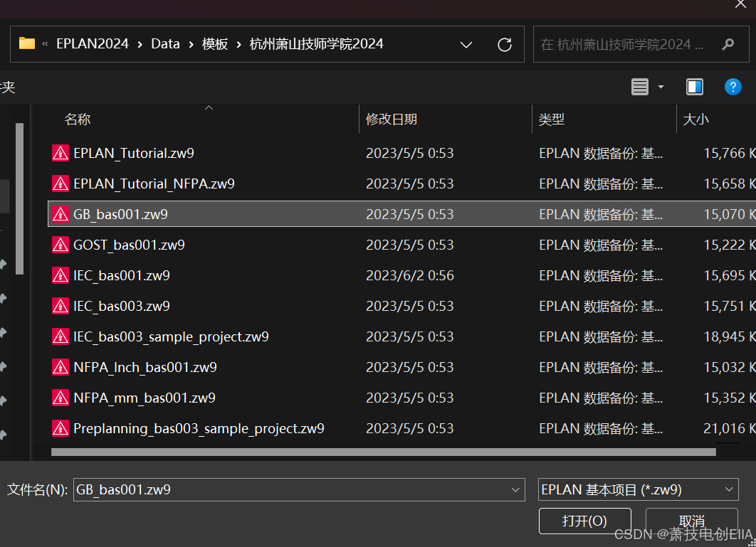Click the GOST_bas001.zw9 file icon

pyautogui.click(x=61, y=245)
